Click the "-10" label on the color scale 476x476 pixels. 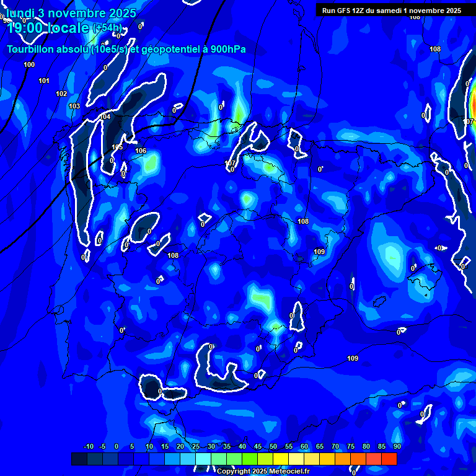(88, 446)
